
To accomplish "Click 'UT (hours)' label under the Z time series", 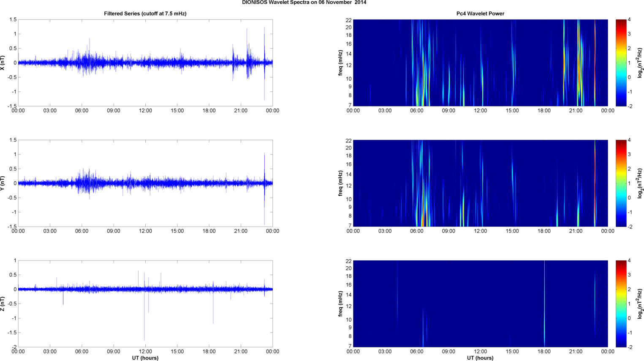I will coord(145,358).
